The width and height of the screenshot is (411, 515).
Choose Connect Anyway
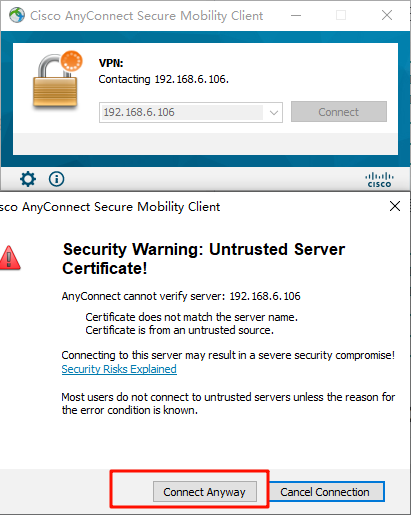tap(205, 492)
